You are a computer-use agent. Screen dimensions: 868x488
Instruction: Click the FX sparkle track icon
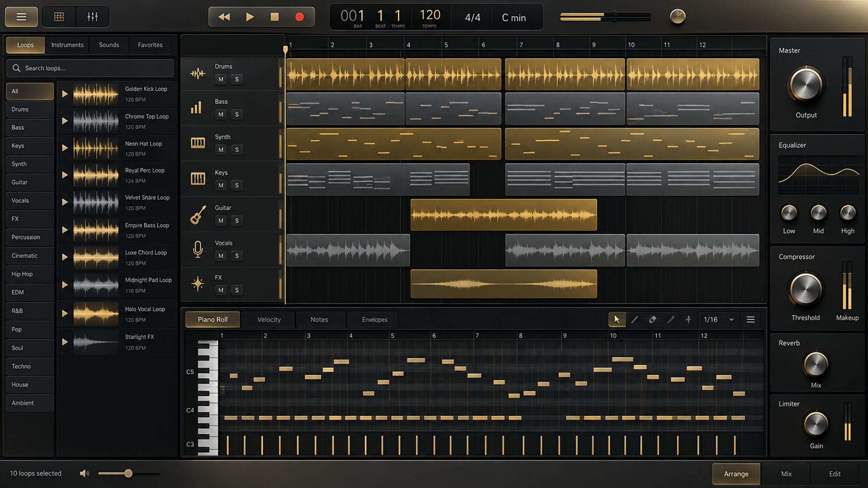(198, 284)
